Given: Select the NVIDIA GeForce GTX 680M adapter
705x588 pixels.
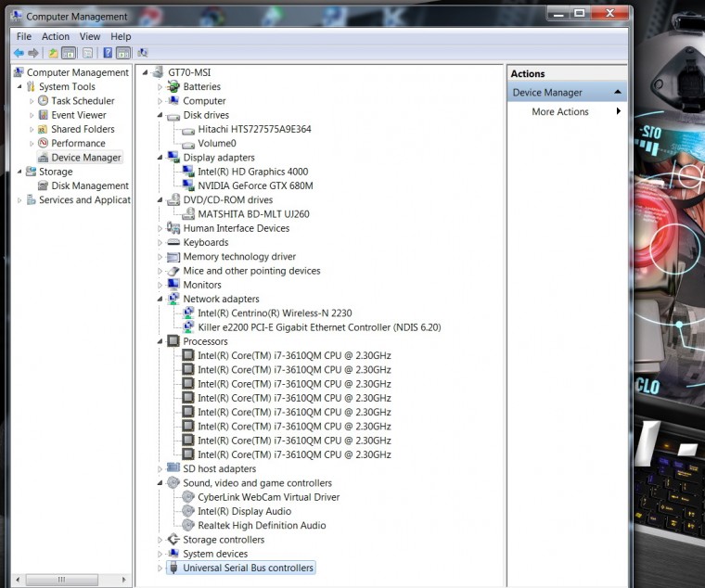Looking at the screenshot, I should [x=255, y=185].
